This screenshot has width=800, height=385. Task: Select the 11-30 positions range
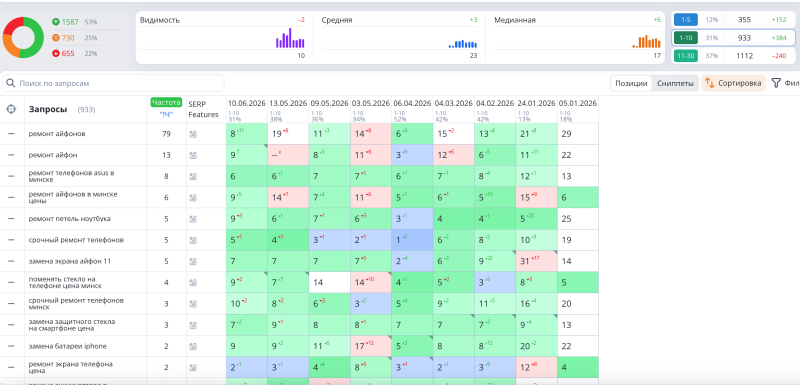coord(686,56)
